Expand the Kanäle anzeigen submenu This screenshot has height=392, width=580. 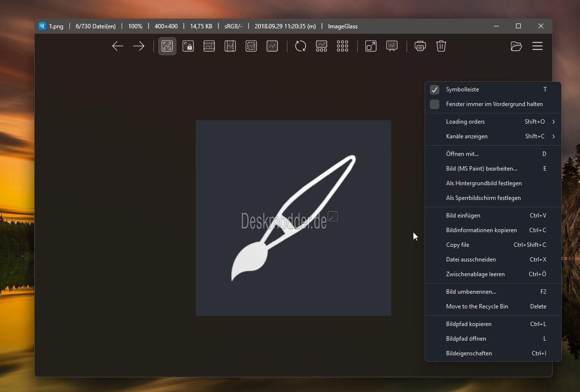point(493,136)
